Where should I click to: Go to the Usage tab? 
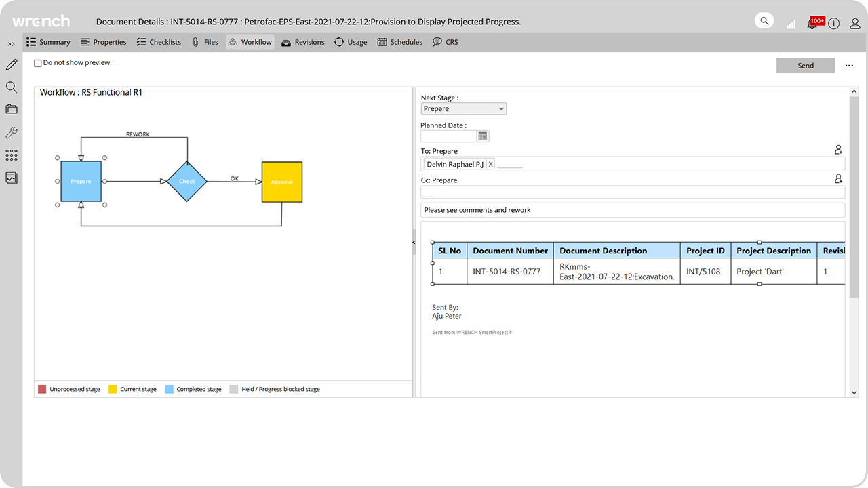tap(351, 42)
